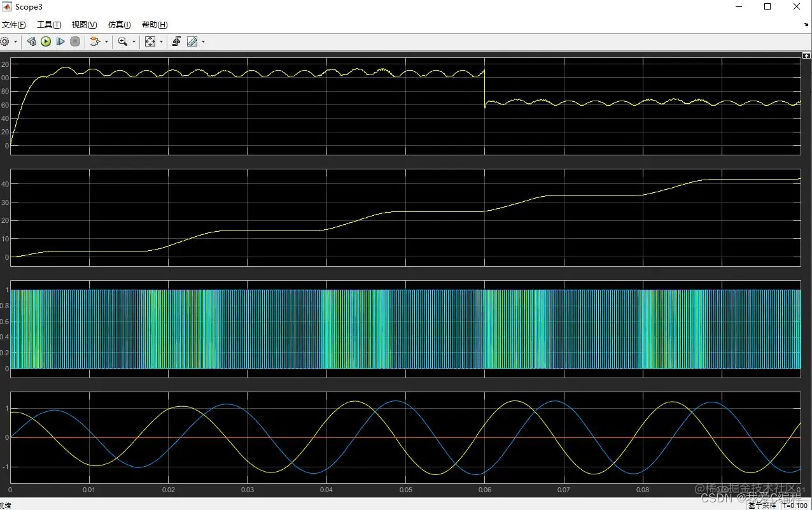This screenshot has width=812, height=510.
Task: Minimize the Scope3 window
Action: pos(739,6)
